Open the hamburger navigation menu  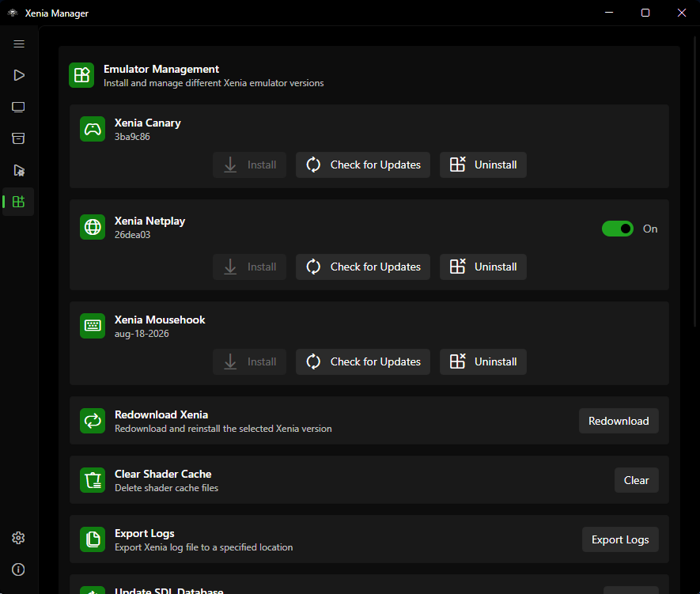click(19, 44)
